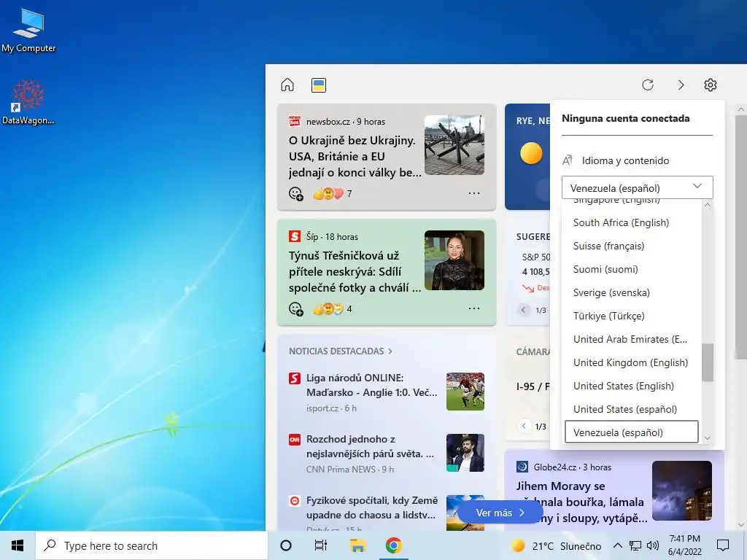Click the Šíp source logo
The image size is (747, 560).
point(295,236)
